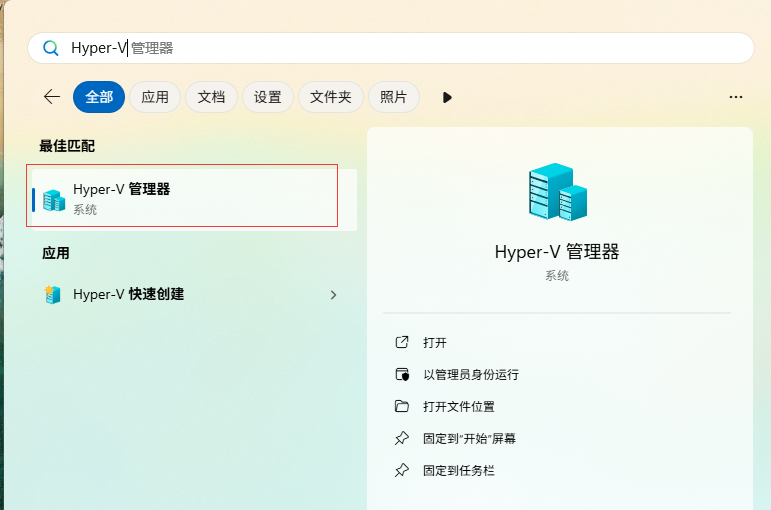Click the large Hyper-V 管理器 preview icon
The width and height of the screenshot is (771, 510).
(557, 192)
